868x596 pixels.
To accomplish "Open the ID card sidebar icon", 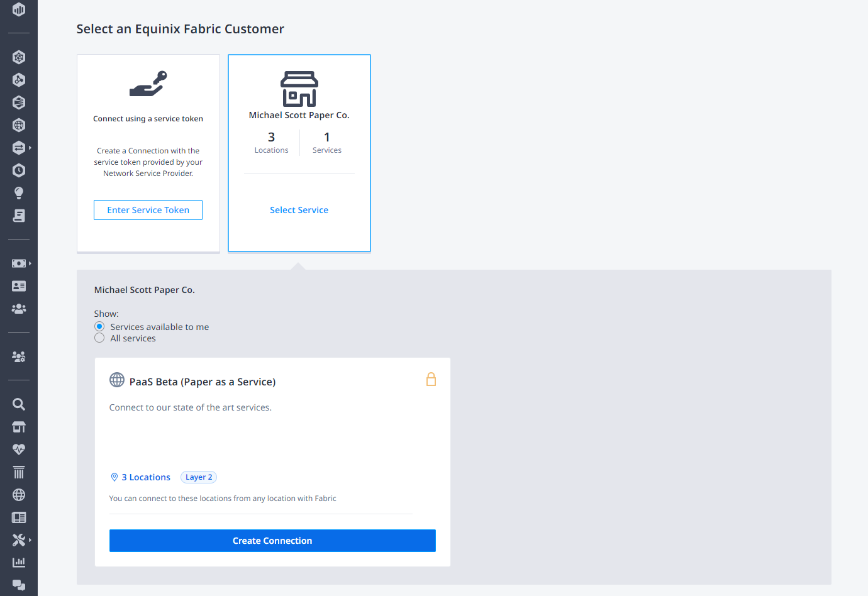I will click(x=19, y=286).
